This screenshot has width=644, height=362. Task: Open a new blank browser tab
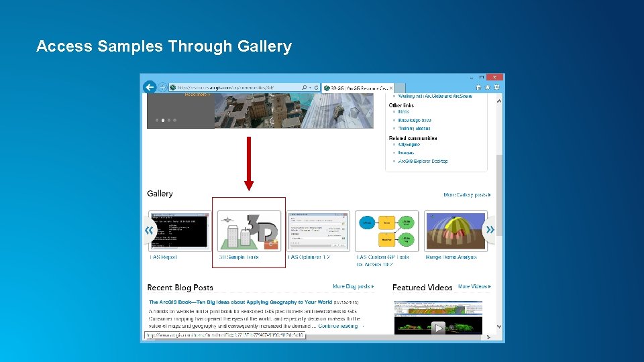point(400,88)
